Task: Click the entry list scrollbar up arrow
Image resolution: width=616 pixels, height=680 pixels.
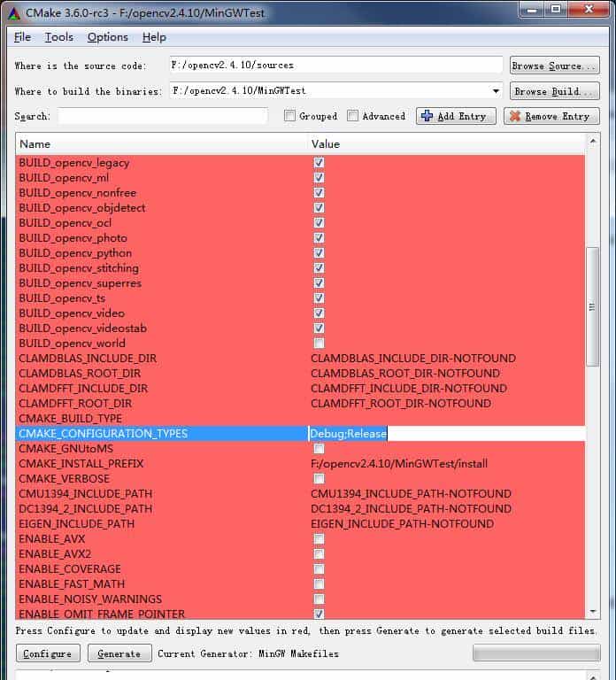Action: click(x=593, y=142)
